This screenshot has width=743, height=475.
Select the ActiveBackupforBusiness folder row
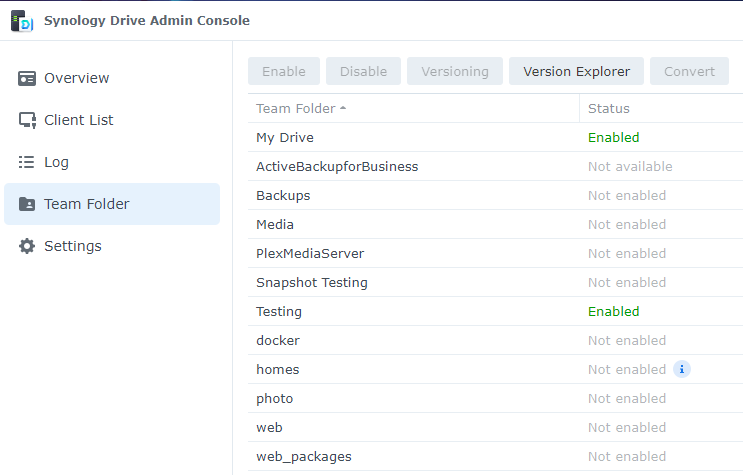click(x=495, y=166)
